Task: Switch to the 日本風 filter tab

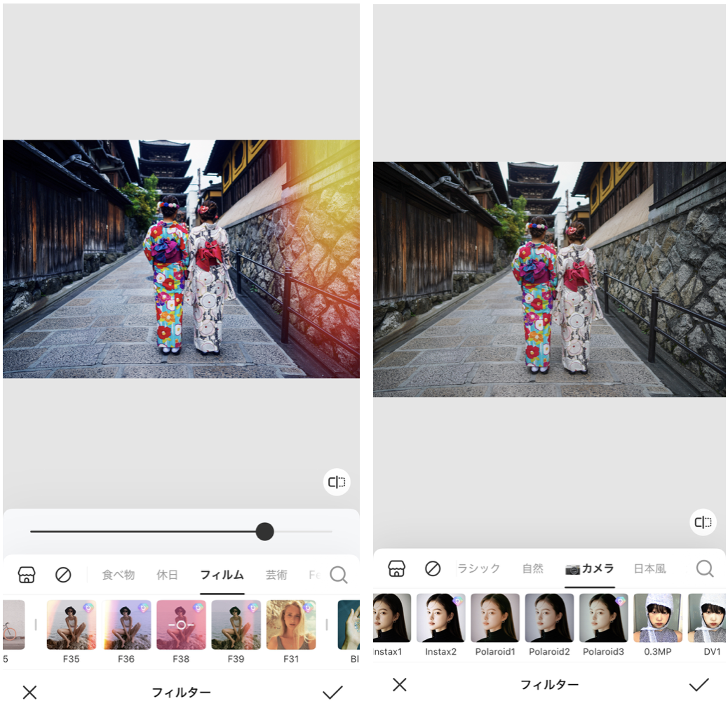Action: (x=649, y=568)
